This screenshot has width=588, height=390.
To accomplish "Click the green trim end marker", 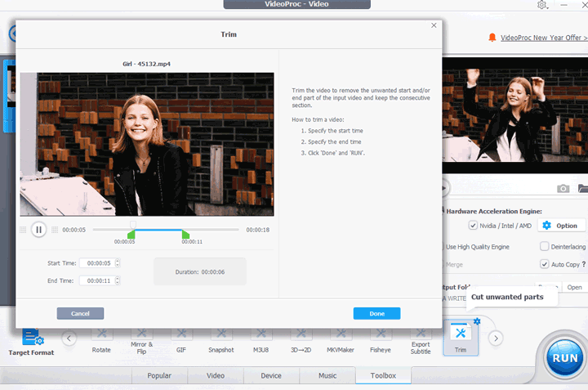I will (x=185, y=235).
